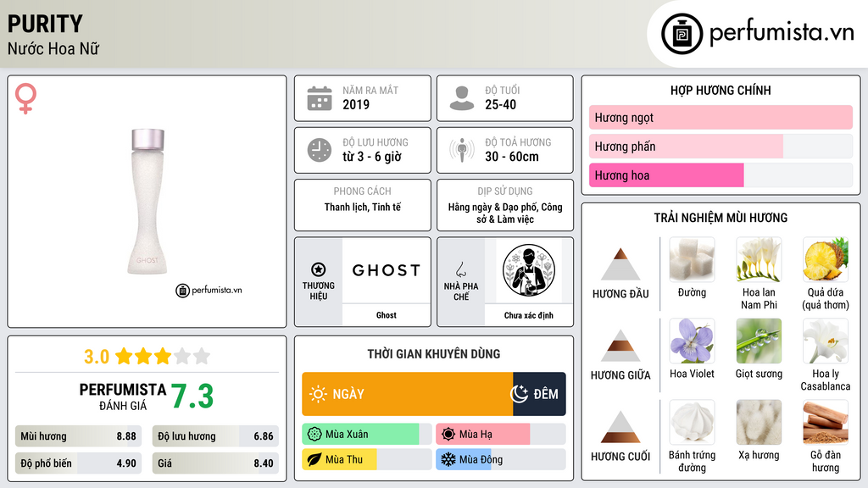The height and width of the screenshot is (488, 868).
Task: Click the first gold rating star
Action: (x=124, y=356)
